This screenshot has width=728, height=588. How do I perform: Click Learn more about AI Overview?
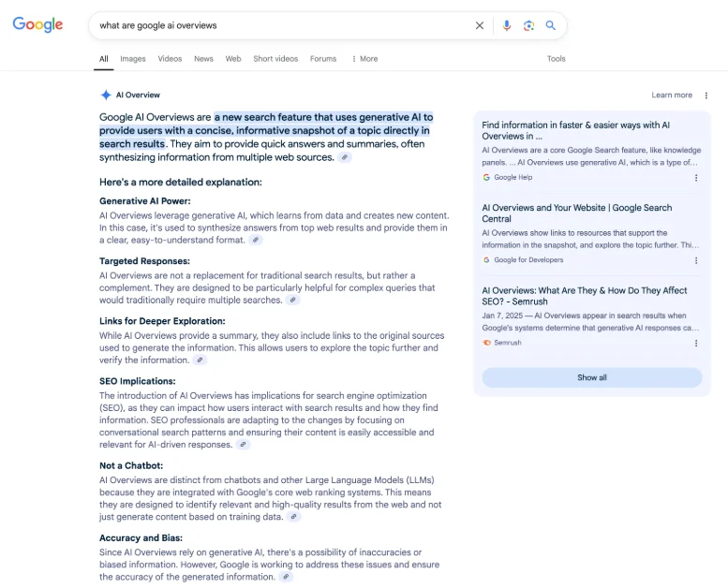(672, 96)
